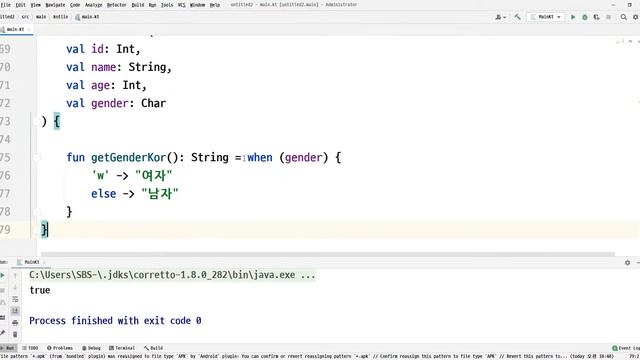
Task: Click the java.exe command line in console
Action: coord(172,275)
